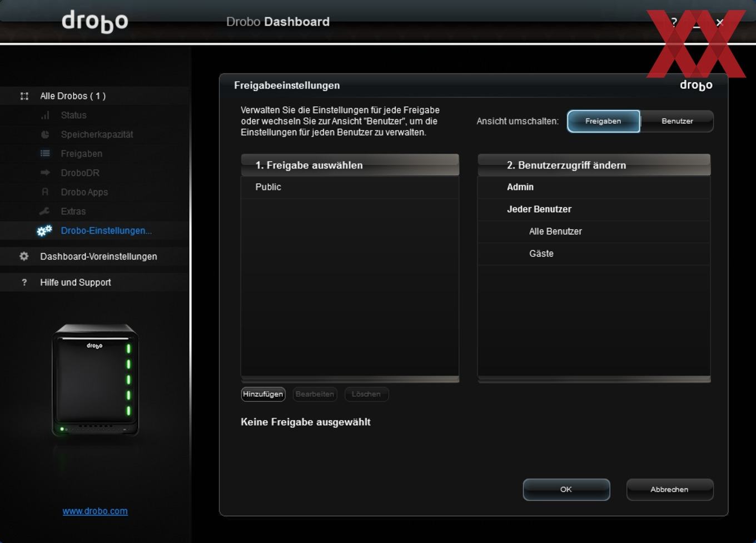
Task: Click the Hilfe und Support question icon
Action: (24, 282)
